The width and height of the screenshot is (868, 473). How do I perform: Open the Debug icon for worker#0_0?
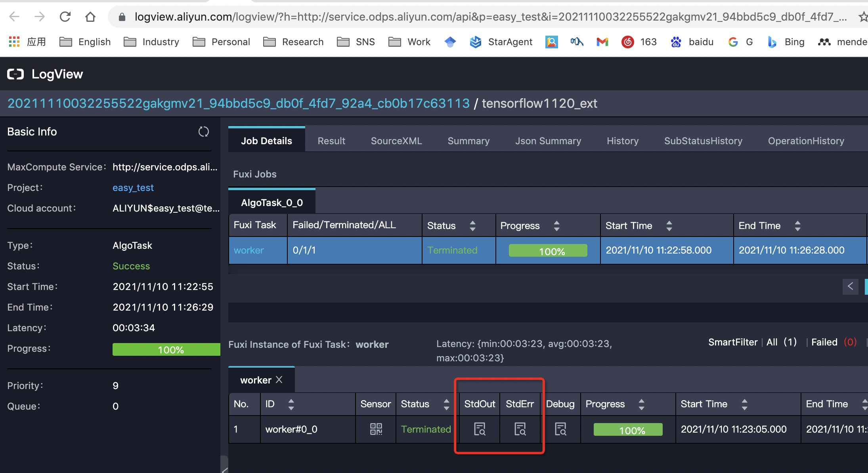click(560, 429)
